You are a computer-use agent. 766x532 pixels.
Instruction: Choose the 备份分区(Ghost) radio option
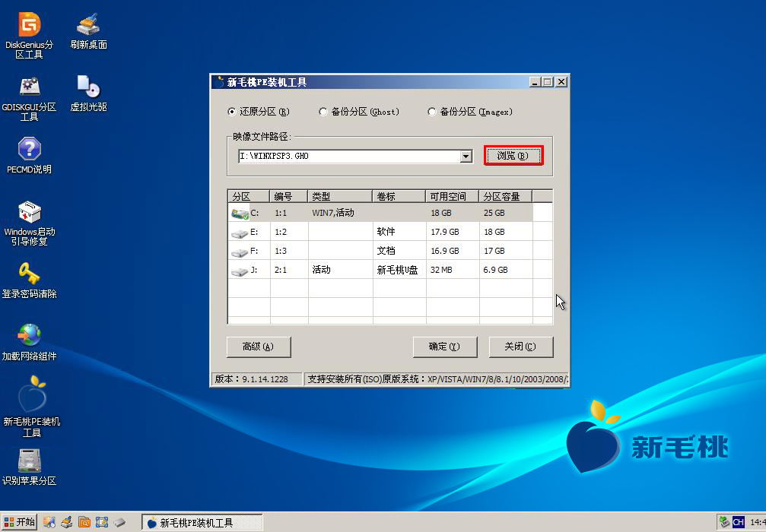[x=359, y=112]
